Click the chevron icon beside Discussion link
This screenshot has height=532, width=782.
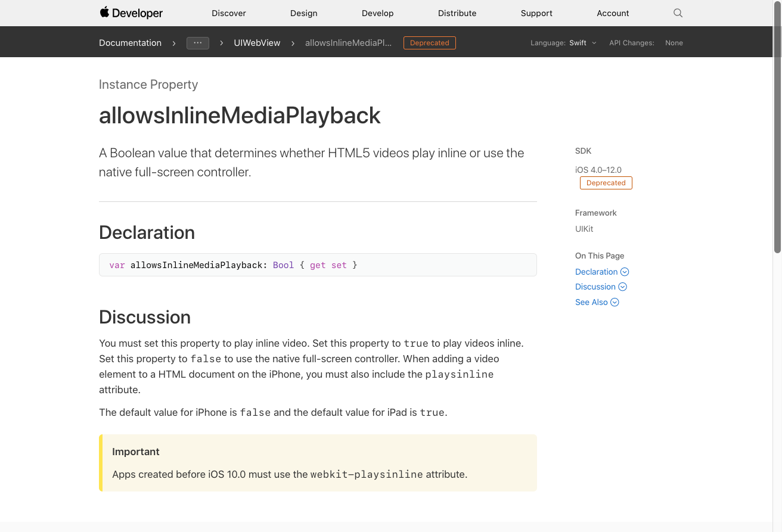(623, 287)
